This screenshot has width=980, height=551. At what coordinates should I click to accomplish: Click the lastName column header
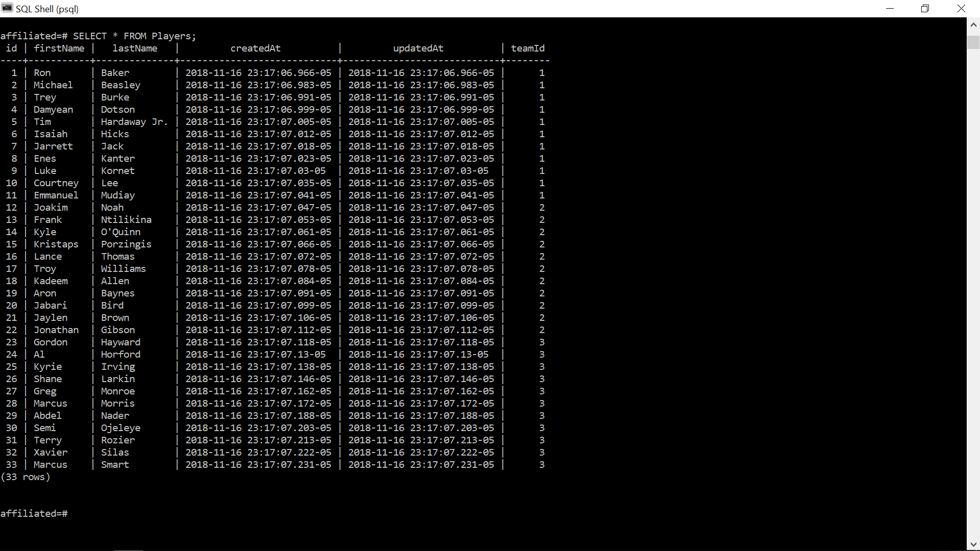pos(135,48)
